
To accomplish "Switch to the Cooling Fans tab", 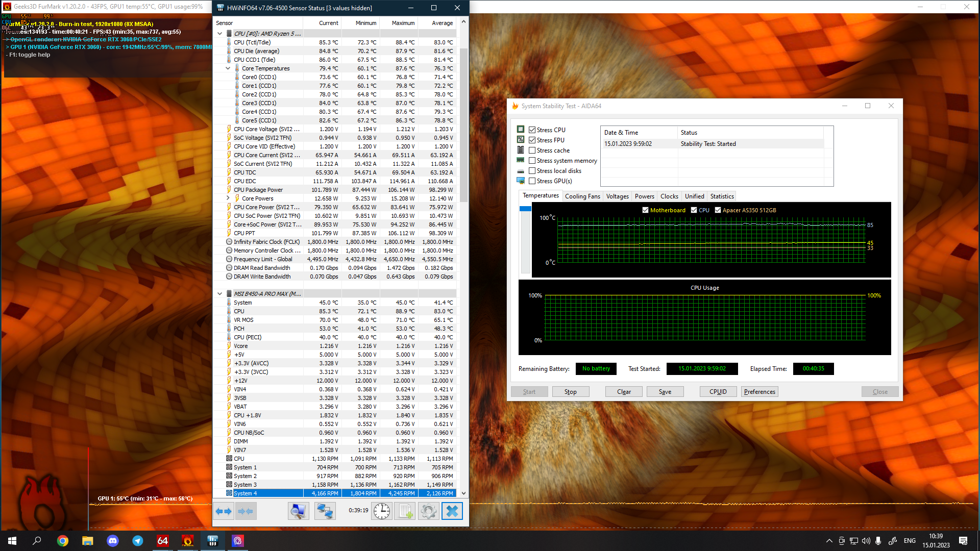I will tap(582, 196).
